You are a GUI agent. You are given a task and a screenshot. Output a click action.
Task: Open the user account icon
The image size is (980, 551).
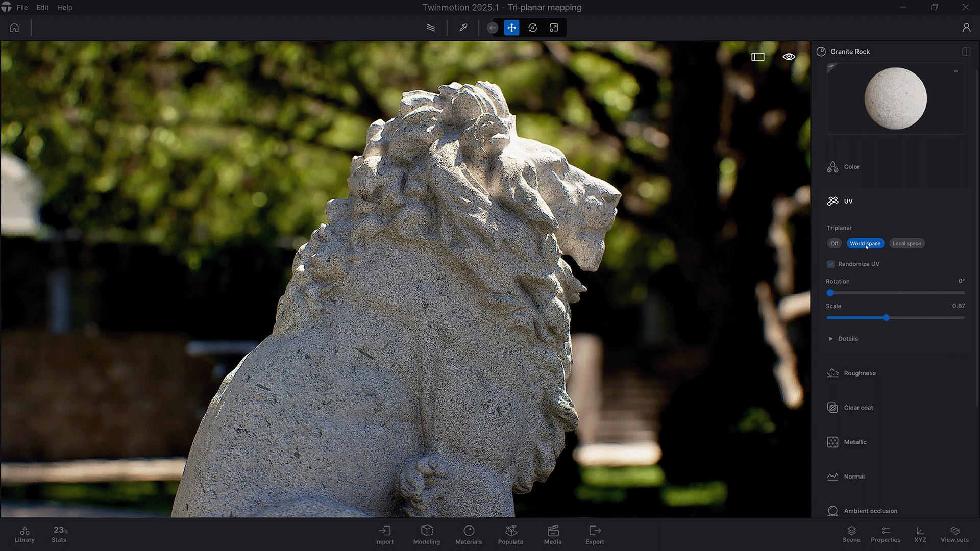pyautogui.click(x=966, y=28)
